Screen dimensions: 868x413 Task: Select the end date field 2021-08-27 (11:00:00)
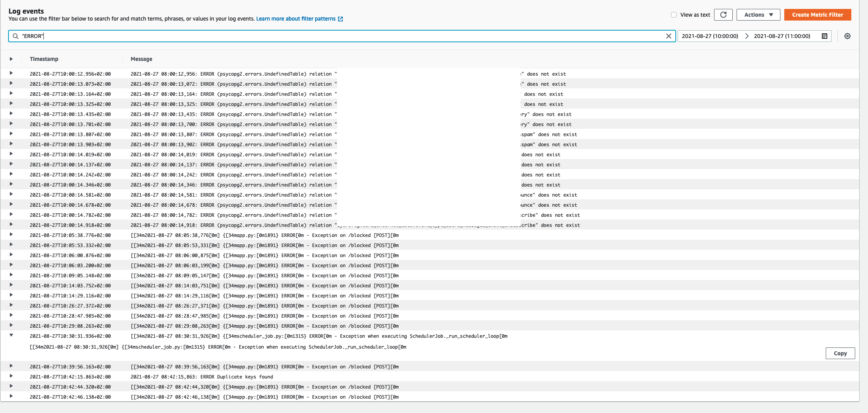[x=782, y=36]
